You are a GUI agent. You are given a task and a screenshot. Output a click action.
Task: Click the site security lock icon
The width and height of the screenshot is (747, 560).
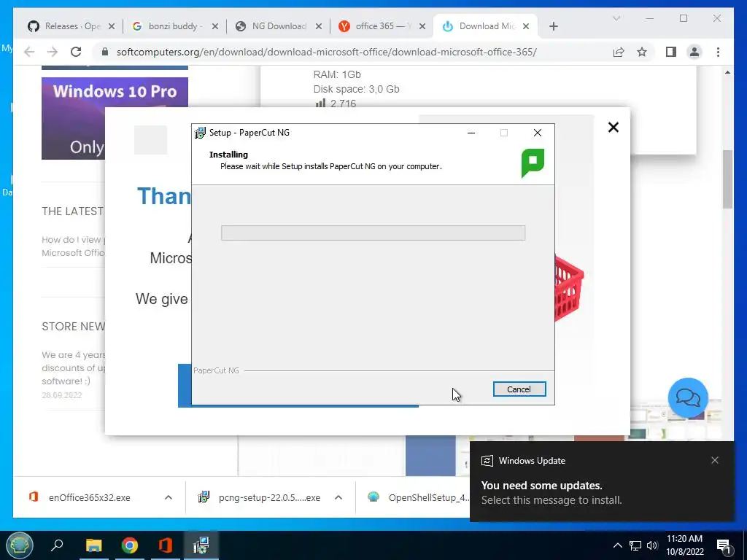[x=105, y=52]
